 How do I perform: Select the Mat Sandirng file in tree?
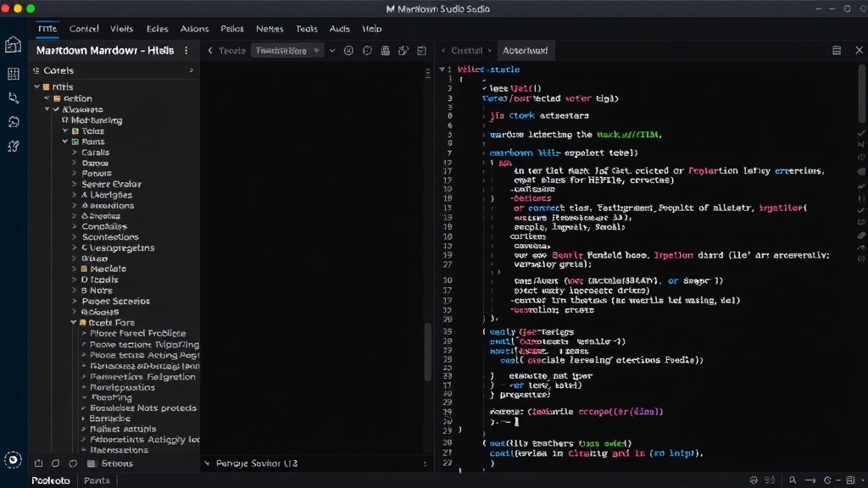tap(97, 120)
